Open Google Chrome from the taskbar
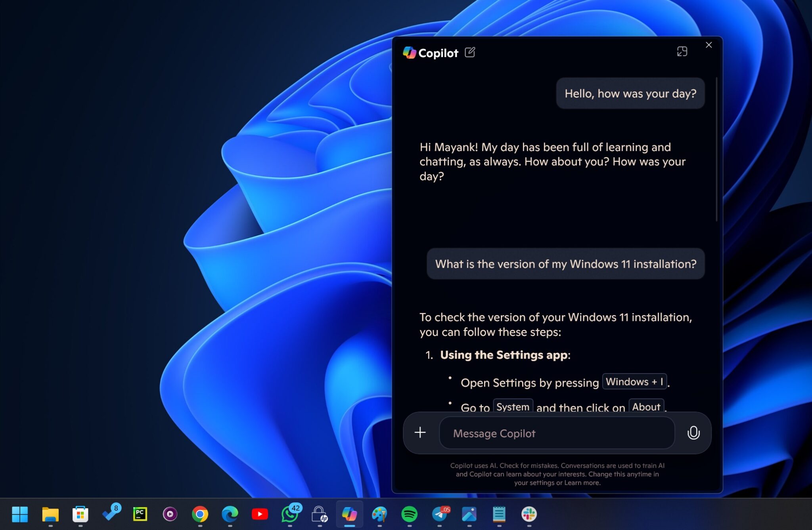This screenshot has height=530, width=812. [x=201, y=514]
